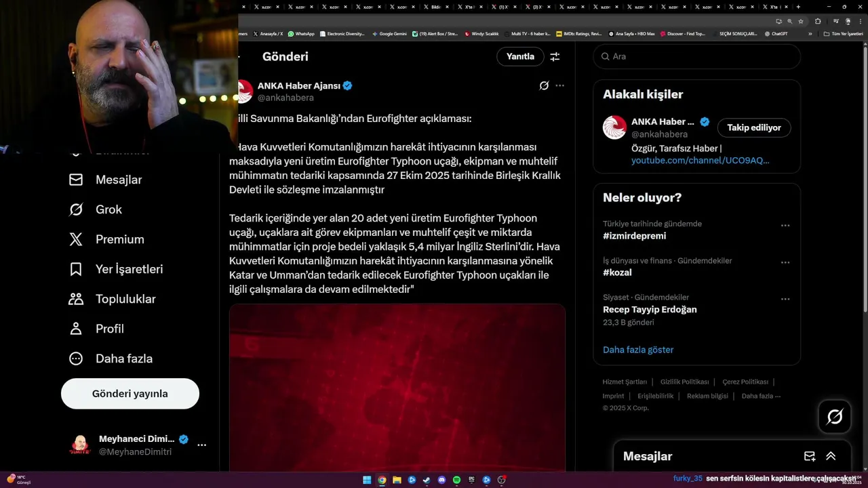Open Anasayfa / X bookmark
Image resolution: width=868 pixels, height=488 pixels.
pyautogui.click(x=268, y=33)
